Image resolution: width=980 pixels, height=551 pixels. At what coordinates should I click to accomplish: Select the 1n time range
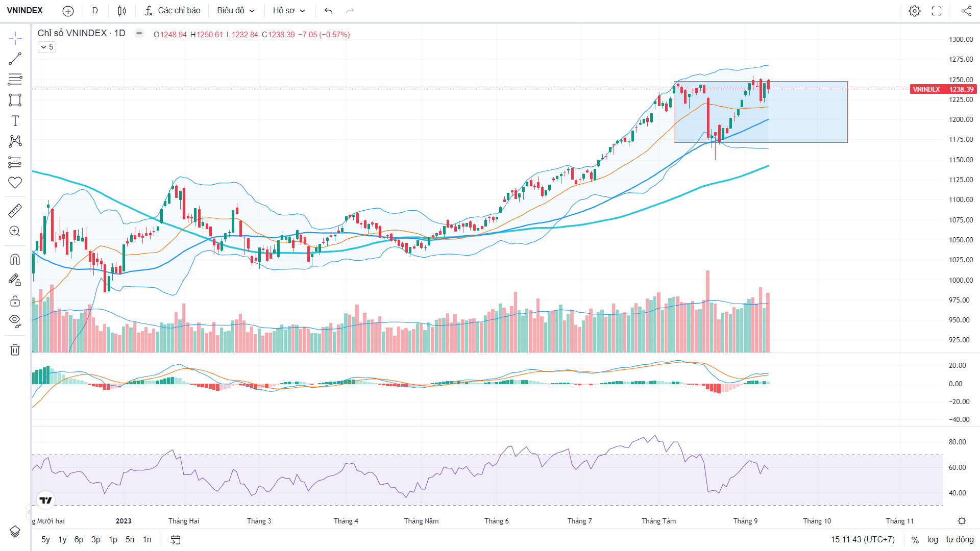pos(147,540)
